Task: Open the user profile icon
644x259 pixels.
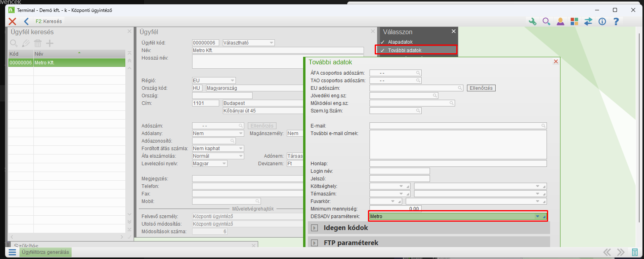Action: [560, 21]
